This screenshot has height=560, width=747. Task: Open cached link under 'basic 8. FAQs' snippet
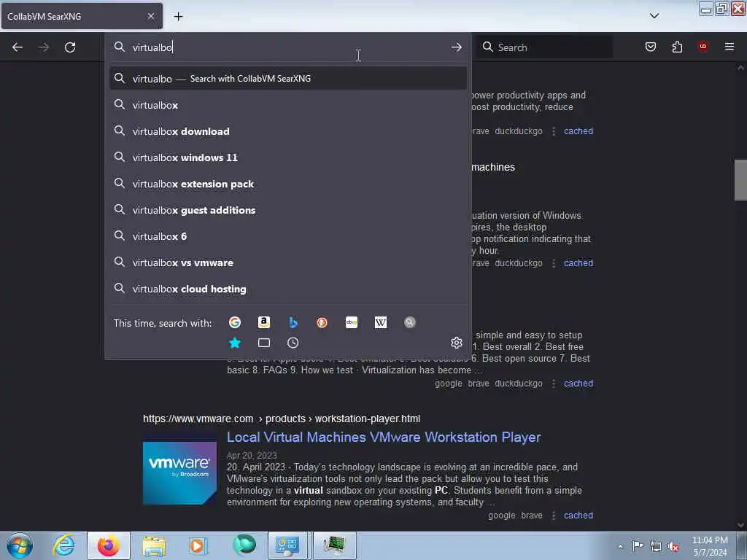(x=578, y=384)
